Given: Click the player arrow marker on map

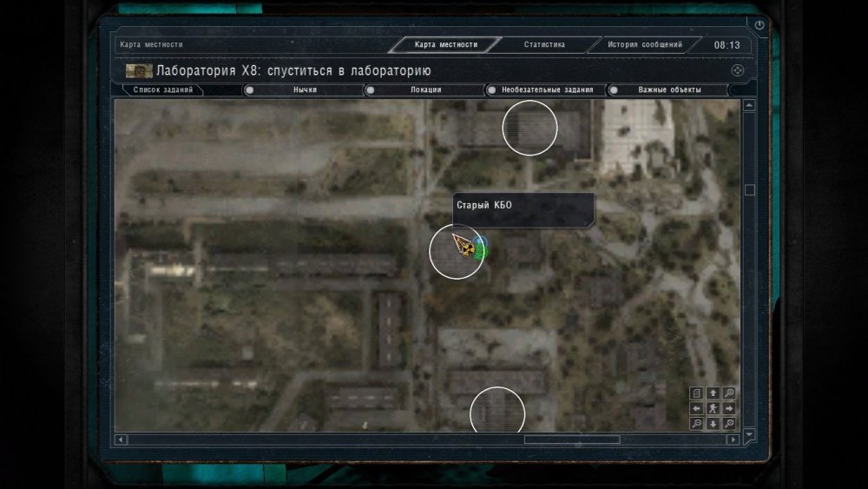Looking at the screenshot, I should click(x=460, y=242).
